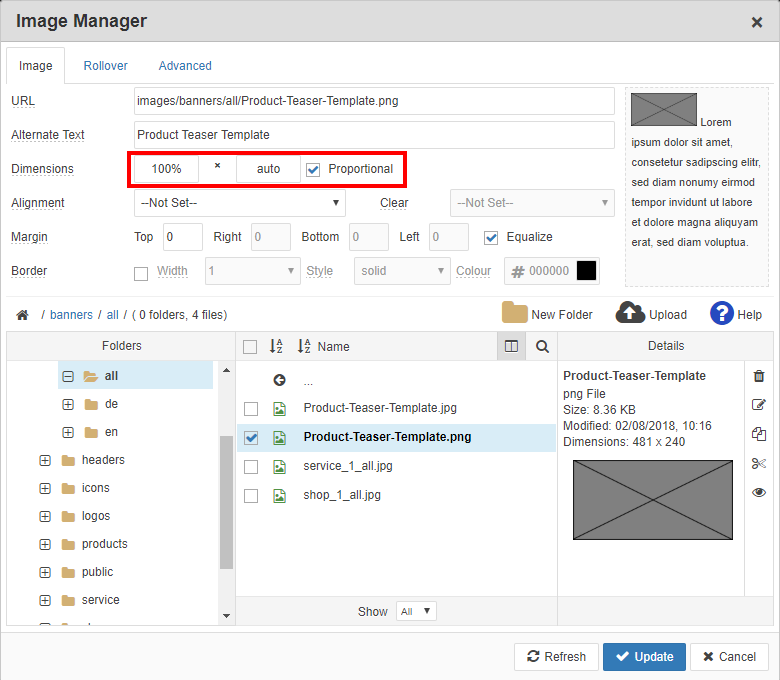Uncheck the Product-Teaser-Template.png checkbox
Viewport: 780px width, 680px height.
point(251,438)
